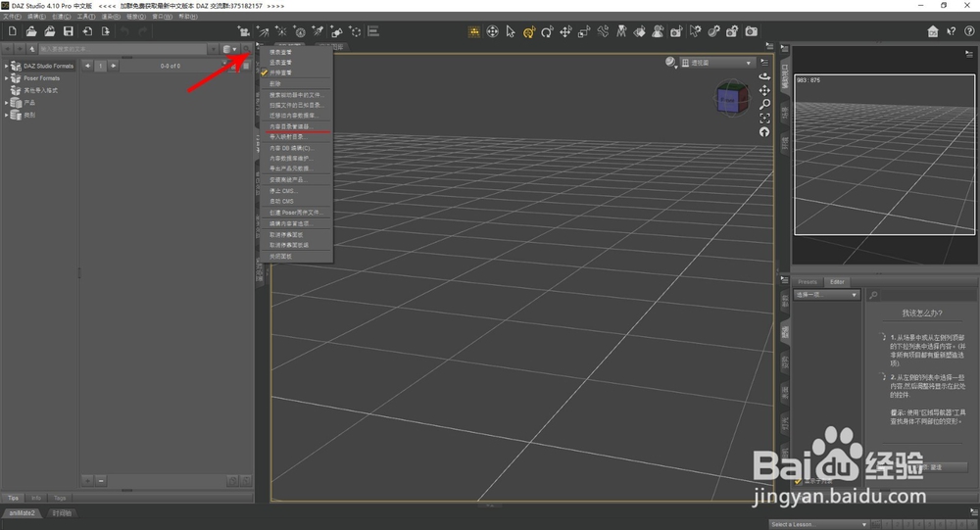This screenshot has width=980, height=530.
Task: Select the Universal manipulator tool
Action: (493, 31)
